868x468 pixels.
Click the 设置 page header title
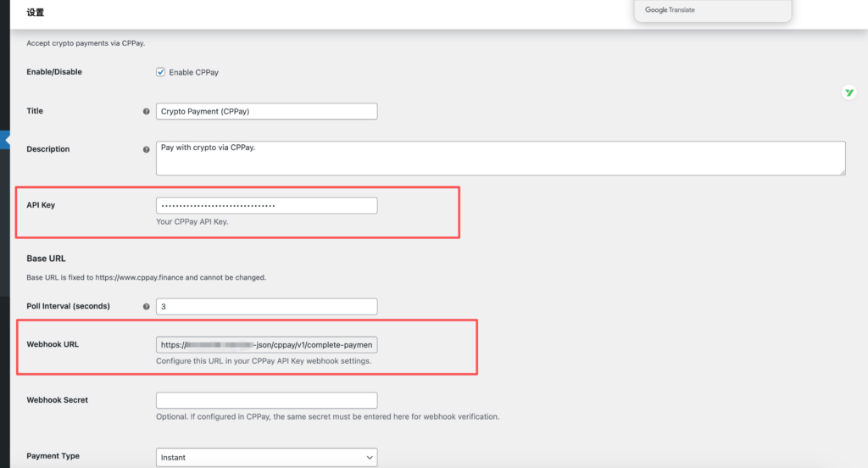[x=36, y=14]
